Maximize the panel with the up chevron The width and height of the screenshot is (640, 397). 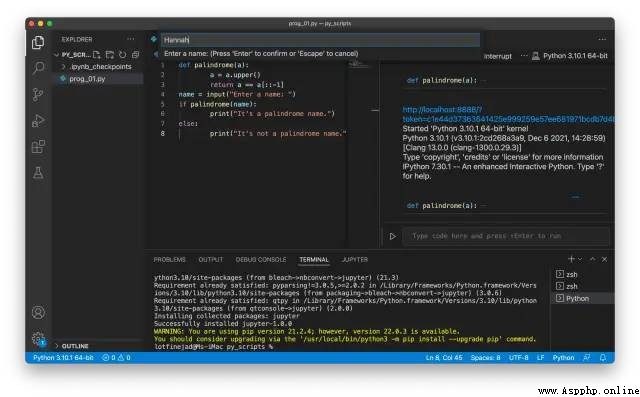(x=593, y=259)
